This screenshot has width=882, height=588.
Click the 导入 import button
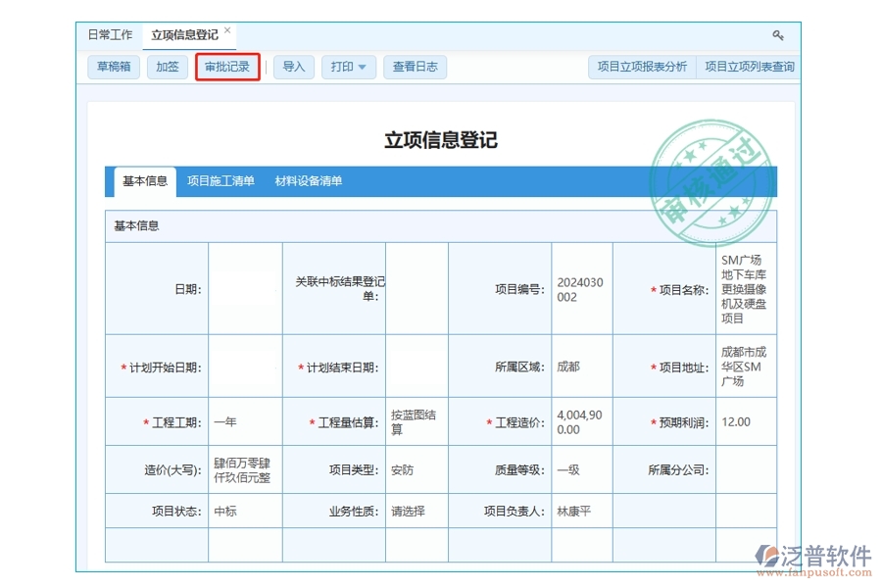(293, 67)
